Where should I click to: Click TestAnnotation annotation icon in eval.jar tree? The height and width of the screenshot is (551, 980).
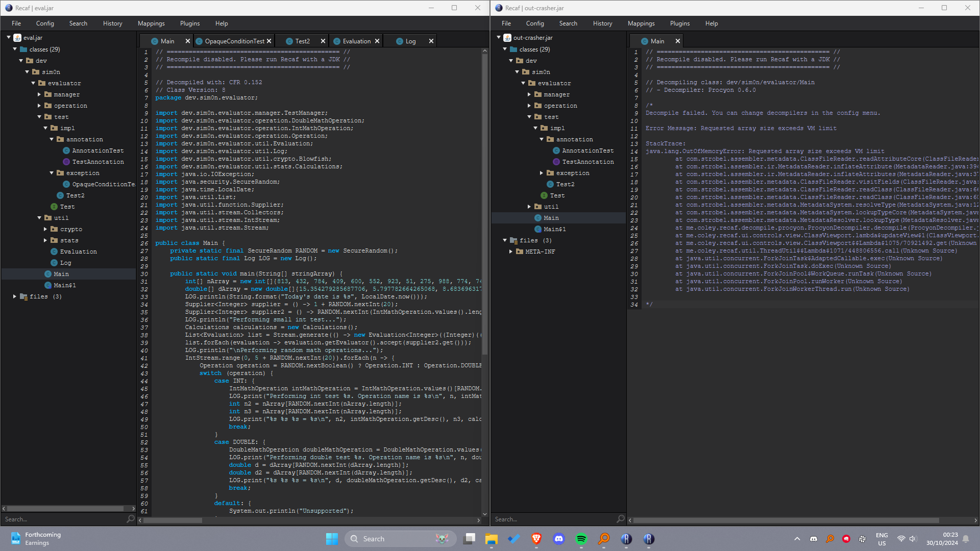click(66, 162)
